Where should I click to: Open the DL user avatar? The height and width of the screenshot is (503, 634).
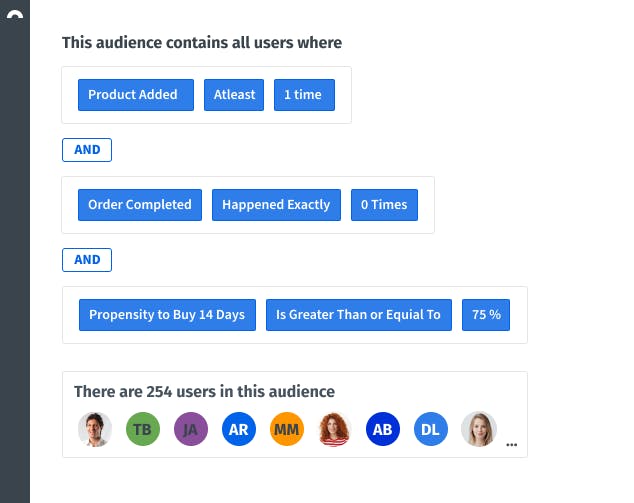pos(431,430)
